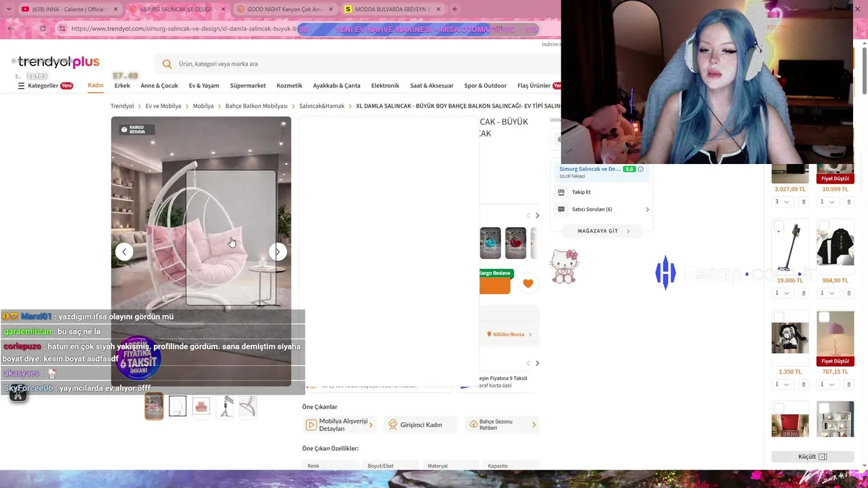868x488 pixels.
Task: Open a new browser tab
Action: click(x=454, y=9)
